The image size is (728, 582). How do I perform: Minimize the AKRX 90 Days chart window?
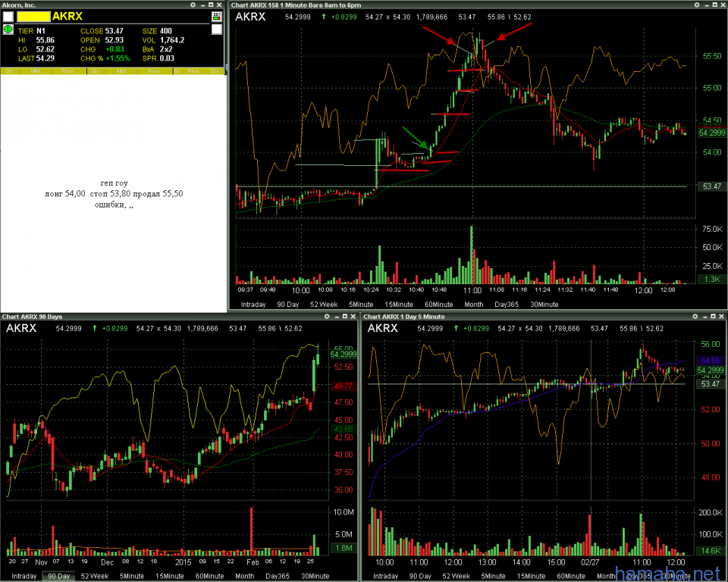[336, 316]
